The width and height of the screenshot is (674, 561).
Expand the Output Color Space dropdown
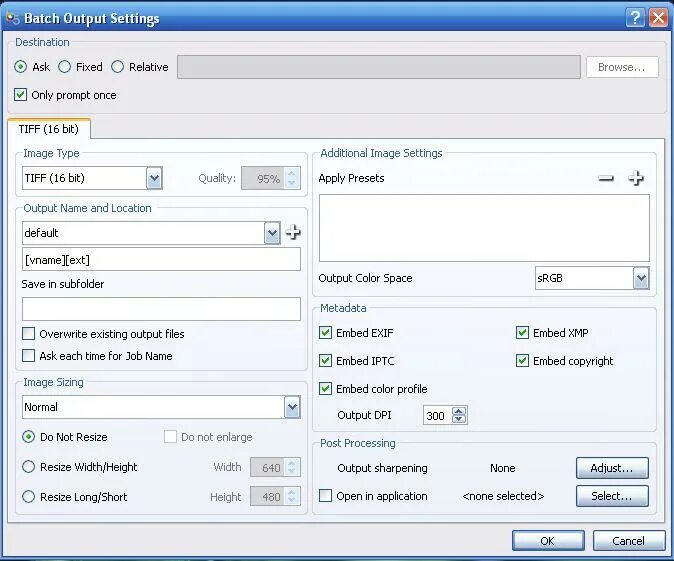[641, 278]
